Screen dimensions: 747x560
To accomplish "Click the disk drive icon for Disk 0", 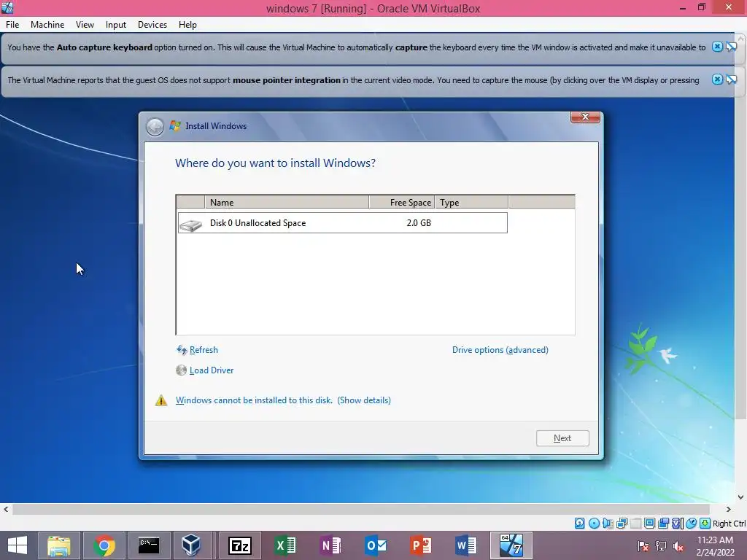I will [190, 225].
